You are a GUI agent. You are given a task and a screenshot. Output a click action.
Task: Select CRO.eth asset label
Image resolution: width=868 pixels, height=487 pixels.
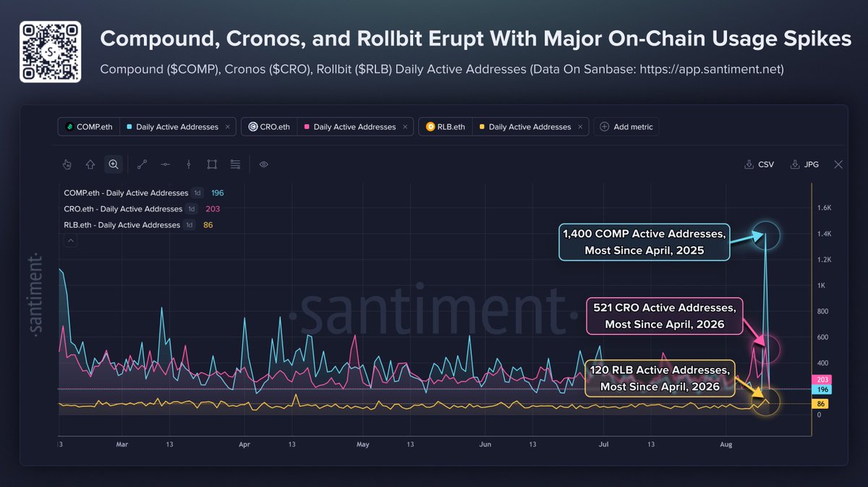276,127
